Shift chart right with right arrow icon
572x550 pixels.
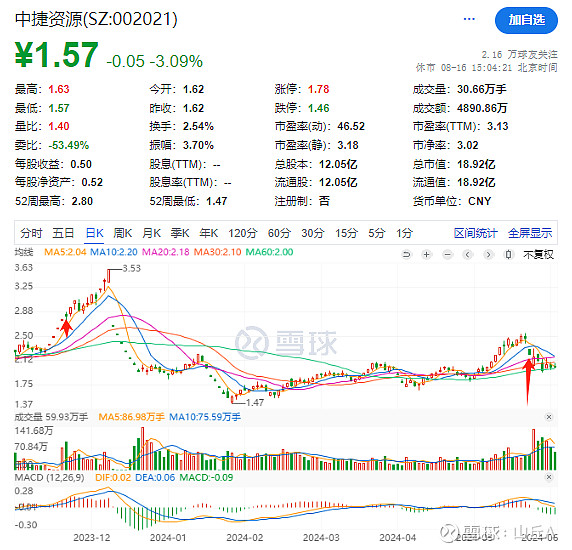pos(488,254)
